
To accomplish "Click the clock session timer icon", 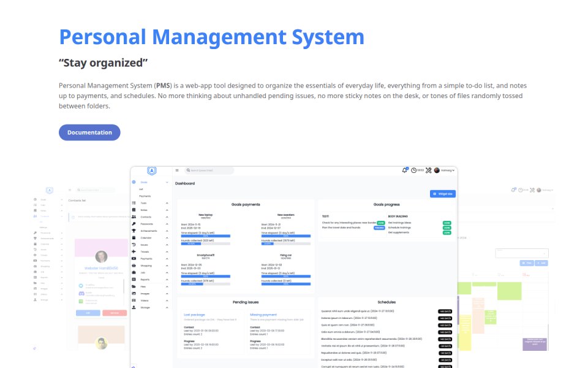I will coord(413,171).
